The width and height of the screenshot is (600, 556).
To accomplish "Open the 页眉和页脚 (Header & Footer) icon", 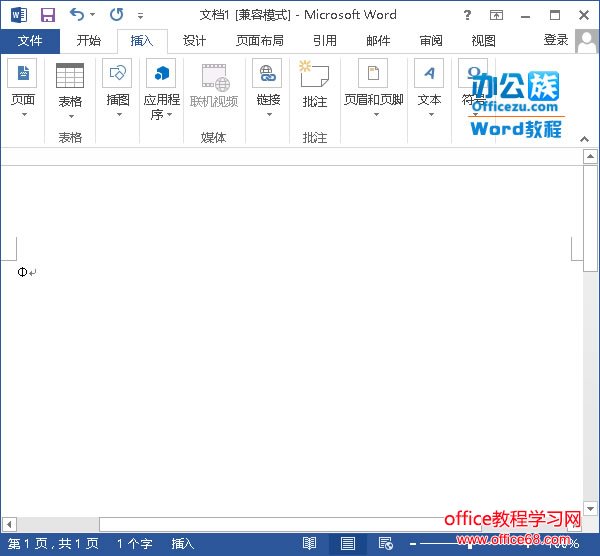I will [x=373, y=73].
